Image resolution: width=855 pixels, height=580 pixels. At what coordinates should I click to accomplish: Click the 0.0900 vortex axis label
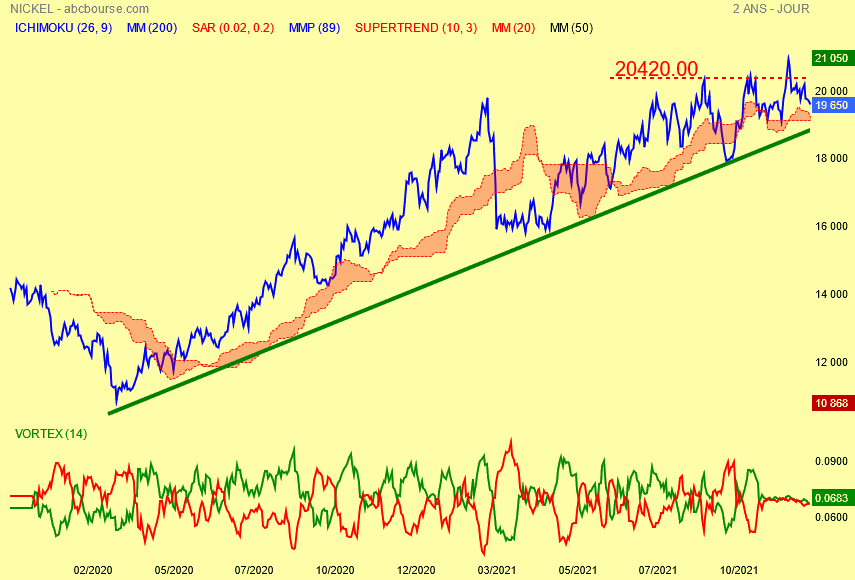point(832,462)
